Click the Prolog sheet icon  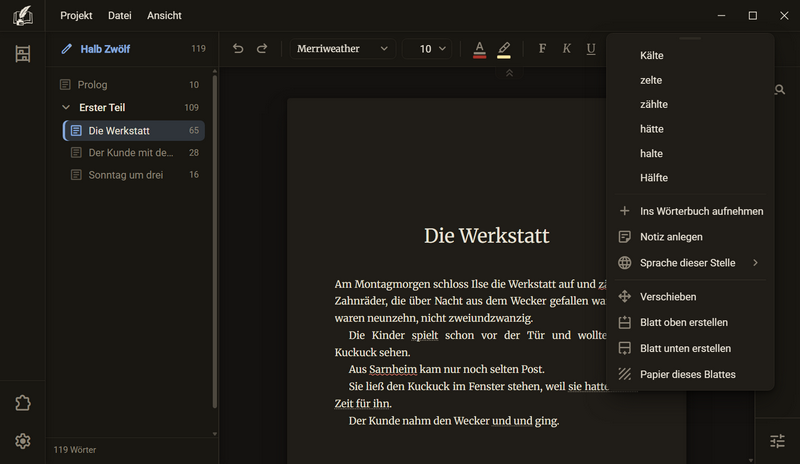point(65,85)
